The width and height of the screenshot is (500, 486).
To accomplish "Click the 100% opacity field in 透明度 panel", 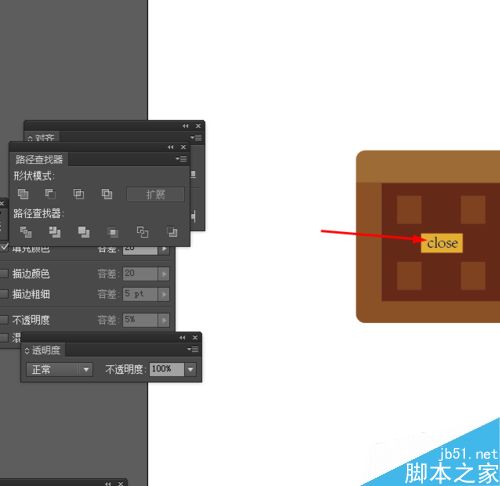I will 167,369.
